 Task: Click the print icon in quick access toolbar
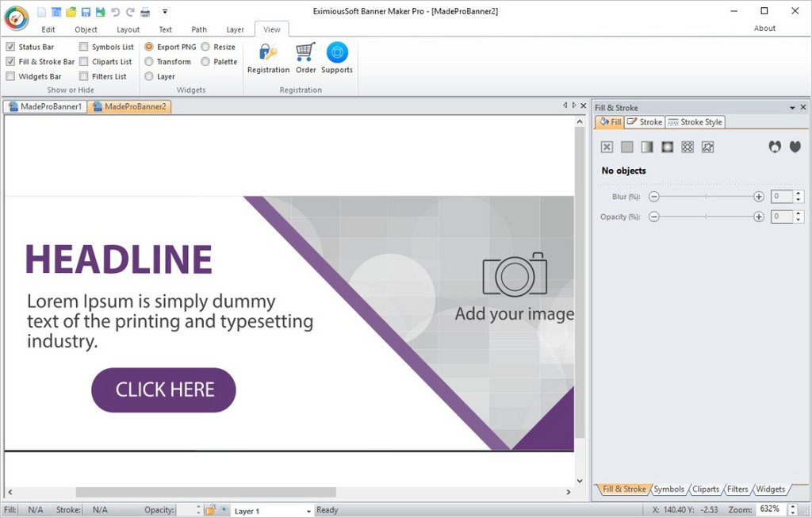[145, 12]
